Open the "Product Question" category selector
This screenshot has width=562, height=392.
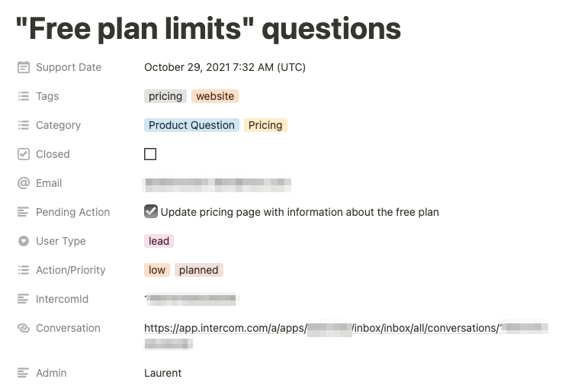click(x=191, y=125)
